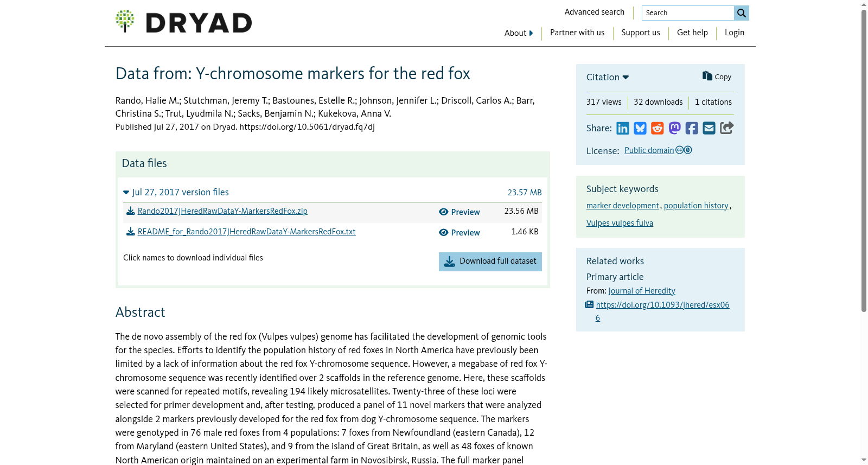868x465 pixels.
Task: Collapse Jul 27, 2017 version files
Action: click(176, 192)
